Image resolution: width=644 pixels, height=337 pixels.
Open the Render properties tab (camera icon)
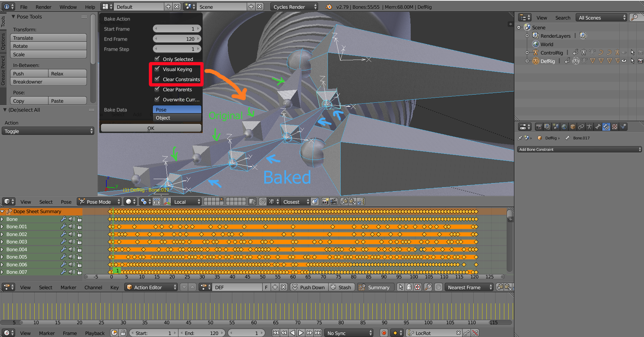(539, 127)
